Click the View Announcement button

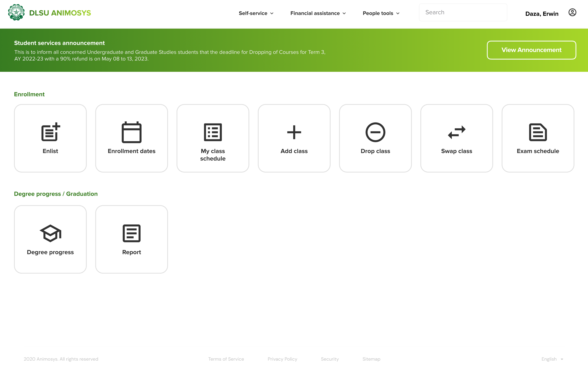(x=531, y=50)
